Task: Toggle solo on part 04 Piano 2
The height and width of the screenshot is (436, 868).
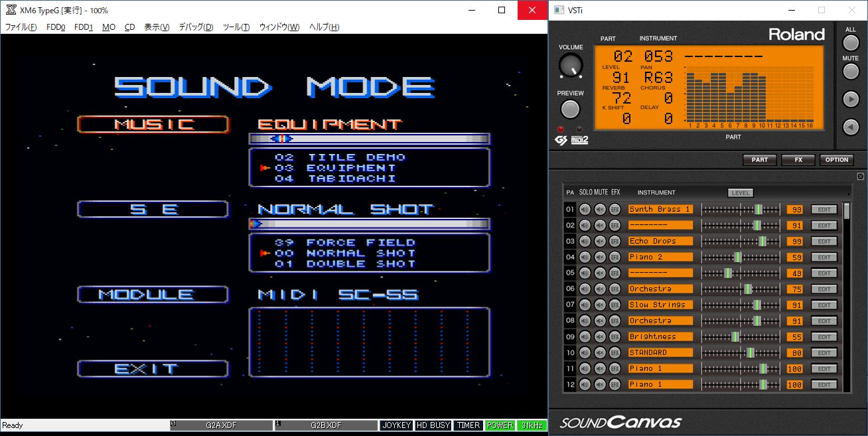Action: pos(585,257)
